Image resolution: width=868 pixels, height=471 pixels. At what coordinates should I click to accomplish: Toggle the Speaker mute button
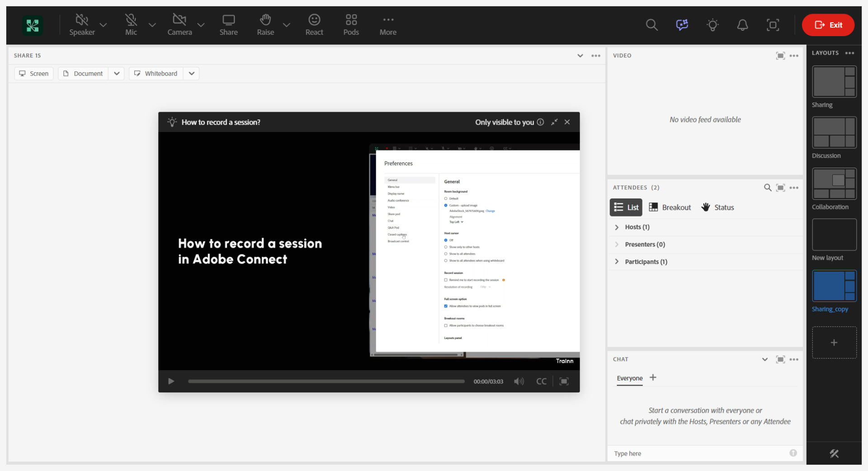(82, 25)
